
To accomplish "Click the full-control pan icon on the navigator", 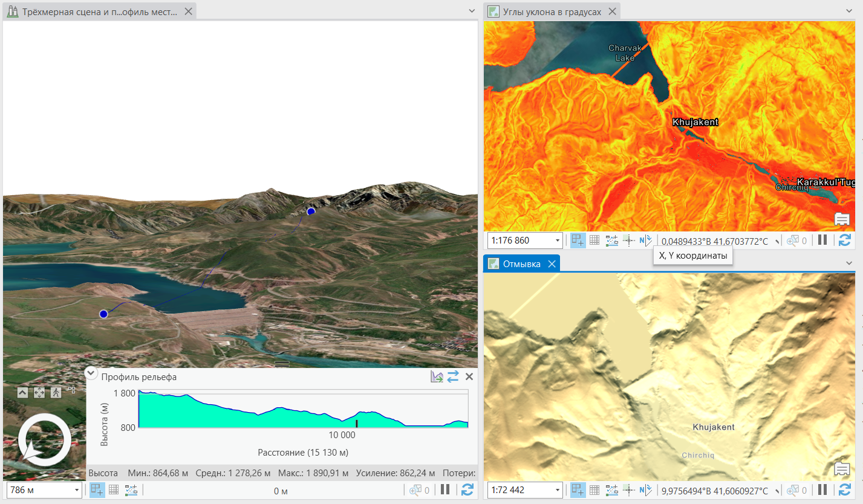I will 39,393.
